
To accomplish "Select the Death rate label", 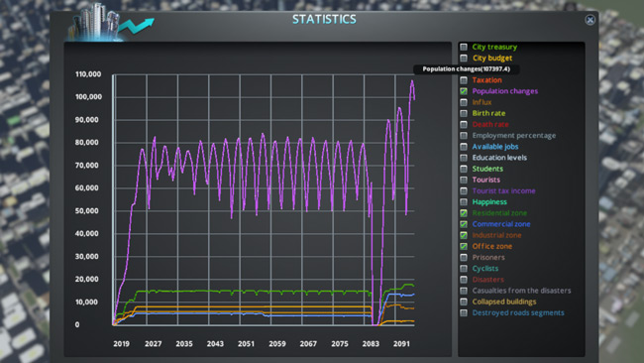I will [x=490, y=125].
